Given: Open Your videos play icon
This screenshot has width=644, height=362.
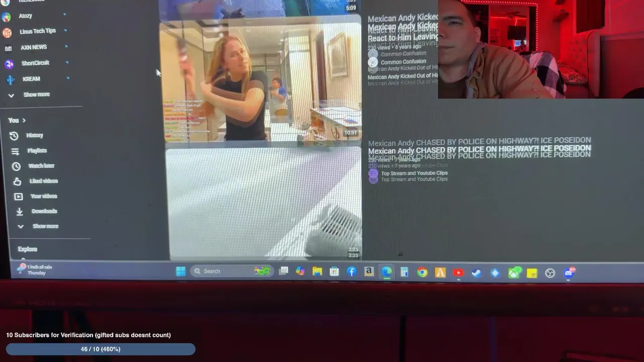Looking at the screenshot, I should pos(18,197).
